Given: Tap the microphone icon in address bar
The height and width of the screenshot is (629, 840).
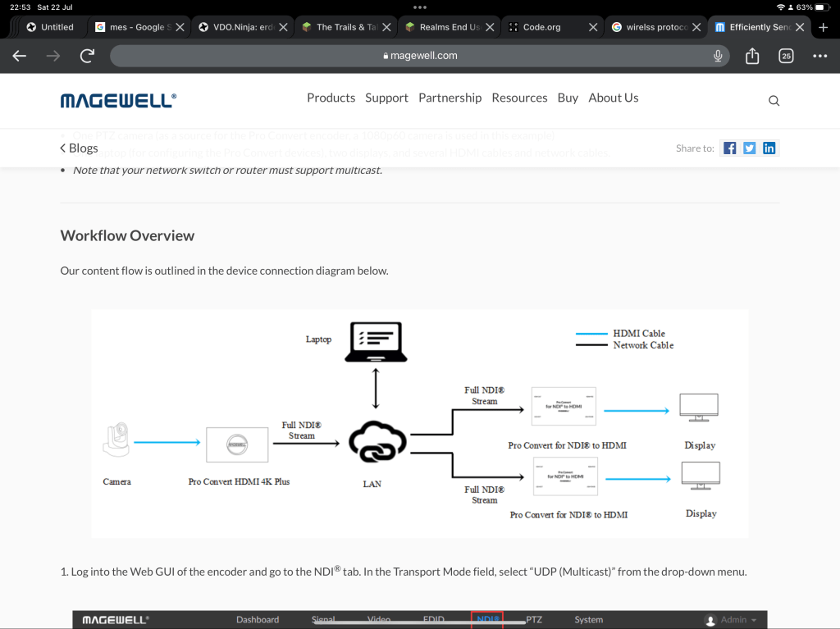Looking at the screenshot, I should tap(718, 56).
